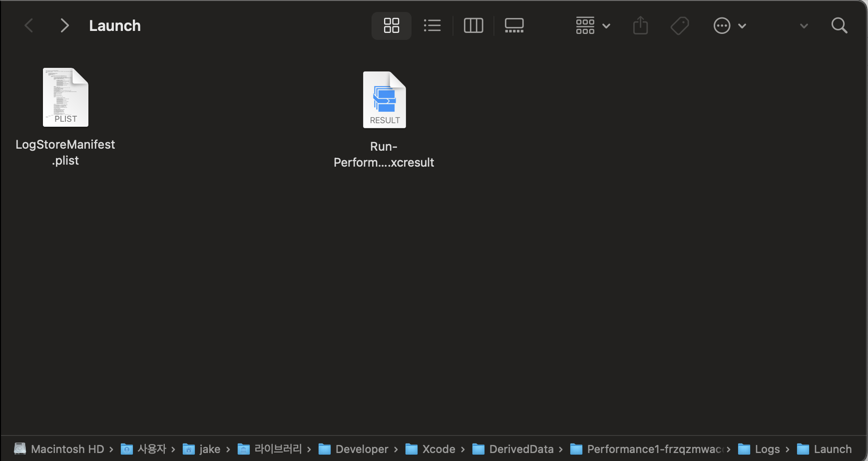The image size is (868, 461).
Task: Click the LogStoreManifest.plist file name
Action: tap(65, 152)
